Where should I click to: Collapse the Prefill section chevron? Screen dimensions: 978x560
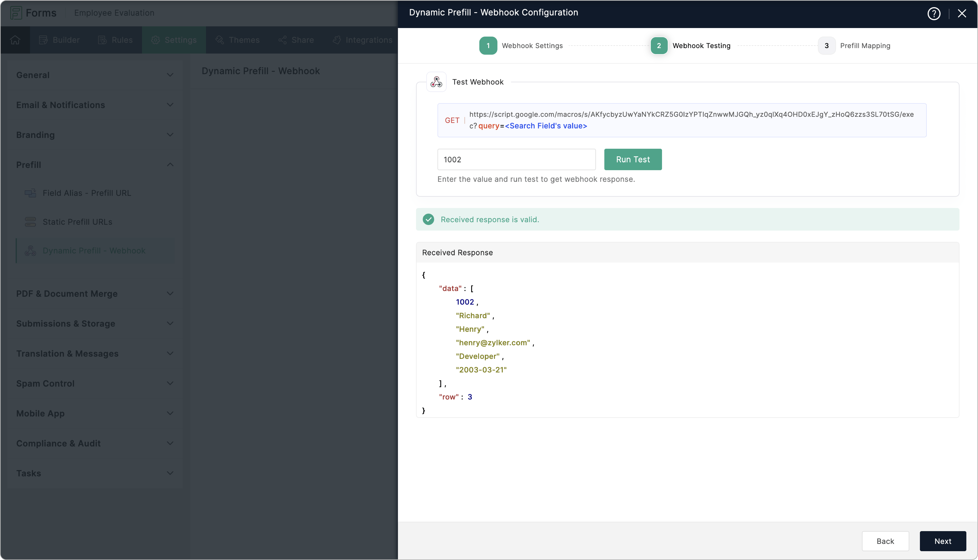[x=170, y=165]
